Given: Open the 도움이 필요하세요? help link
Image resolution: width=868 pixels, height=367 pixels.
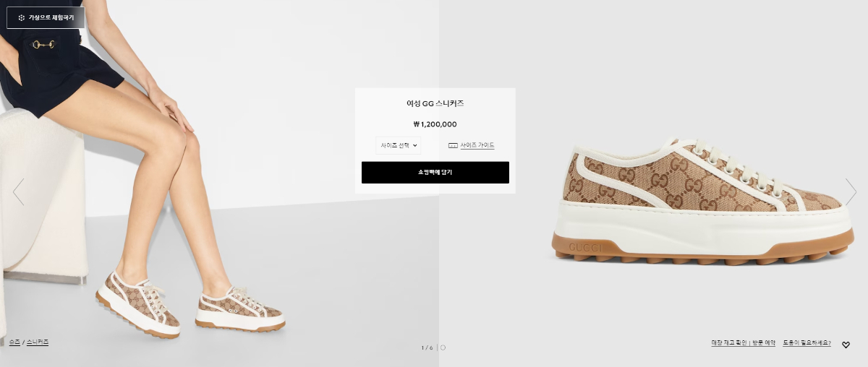Looking at the screenshot, I should click(x=807, y=343).
